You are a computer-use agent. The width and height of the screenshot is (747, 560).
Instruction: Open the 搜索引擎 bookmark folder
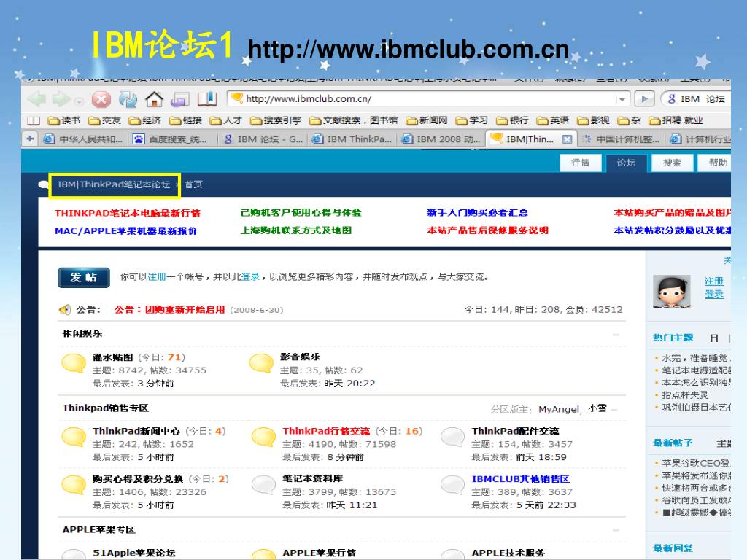[x=276, y=120]
